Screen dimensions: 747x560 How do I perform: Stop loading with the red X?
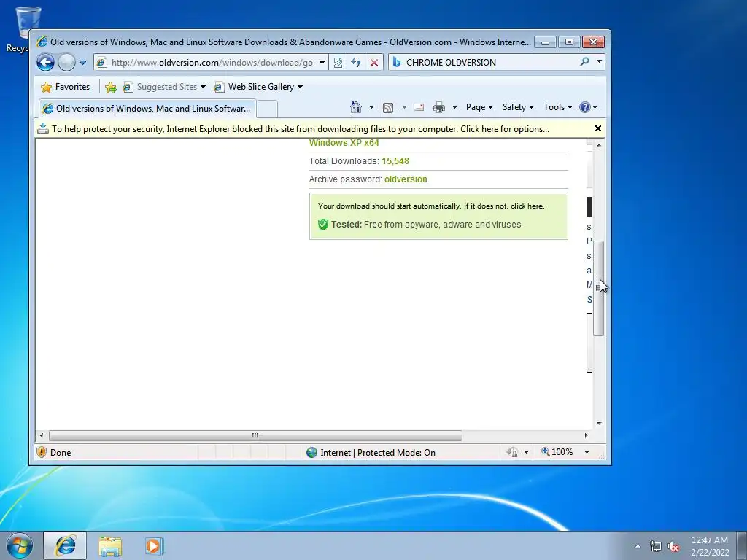pyautogui.click(x=374, y=63)
